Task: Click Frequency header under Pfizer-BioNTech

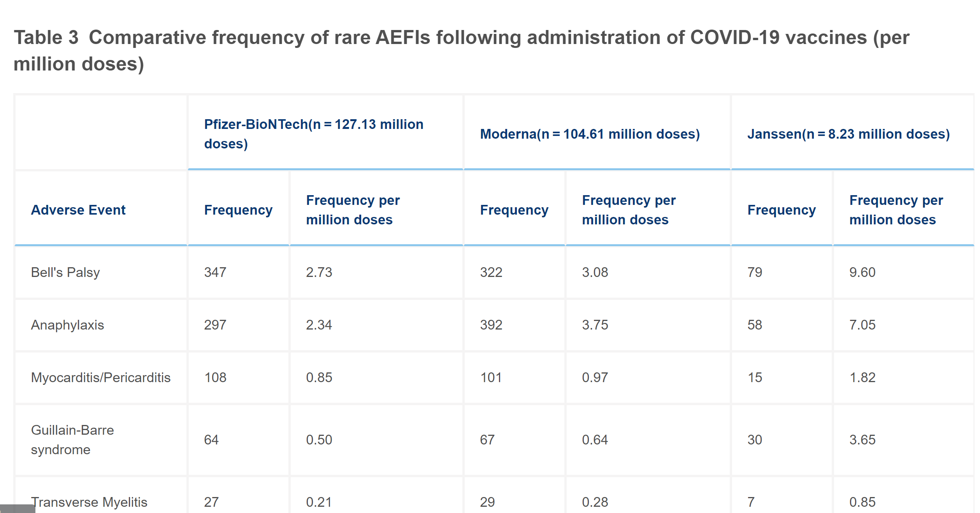Action: point(238,210)
